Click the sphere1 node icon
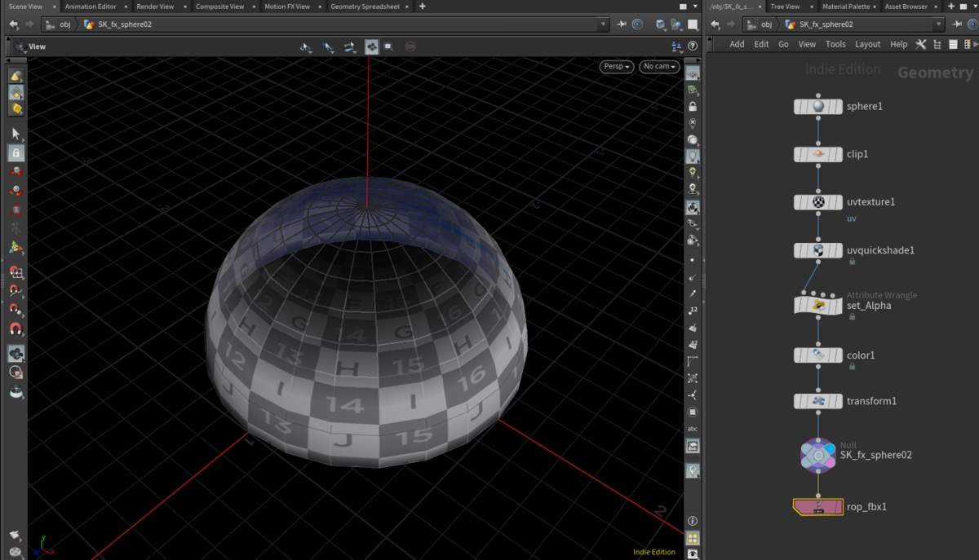Image resolution: width=979 pixels, height=560 pixels. coord(817,107)
